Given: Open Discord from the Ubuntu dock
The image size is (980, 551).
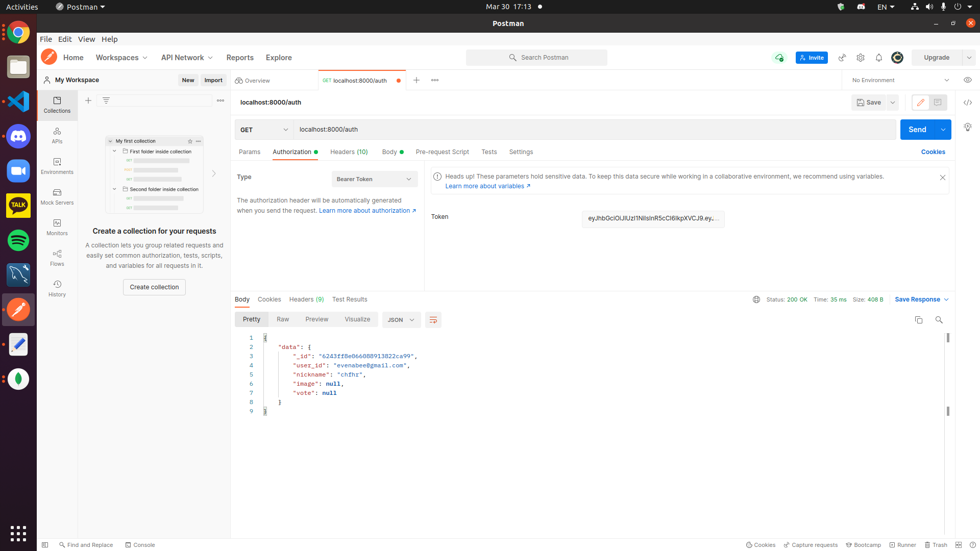Looking at the screenshot, I should point(18,136).
